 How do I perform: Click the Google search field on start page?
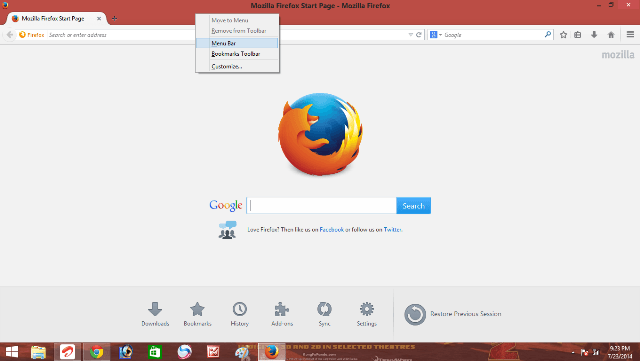click(321, 205)
